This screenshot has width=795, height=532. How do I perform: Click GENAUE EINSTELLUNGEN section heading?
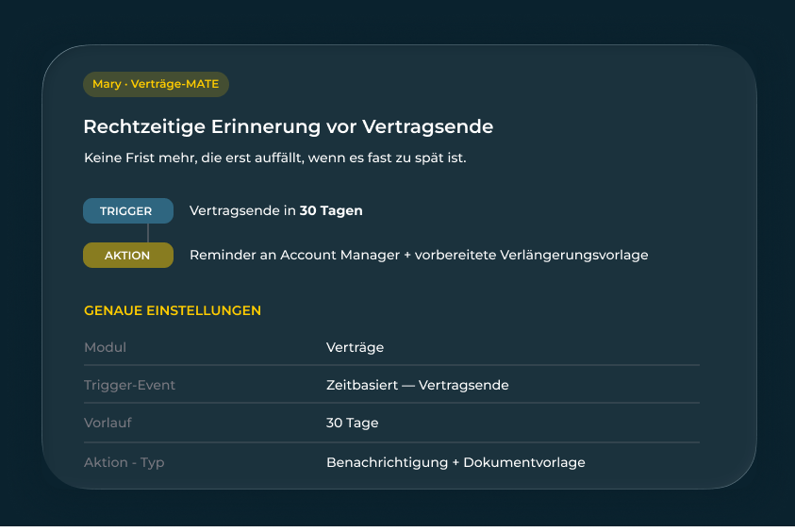[173, 310]
